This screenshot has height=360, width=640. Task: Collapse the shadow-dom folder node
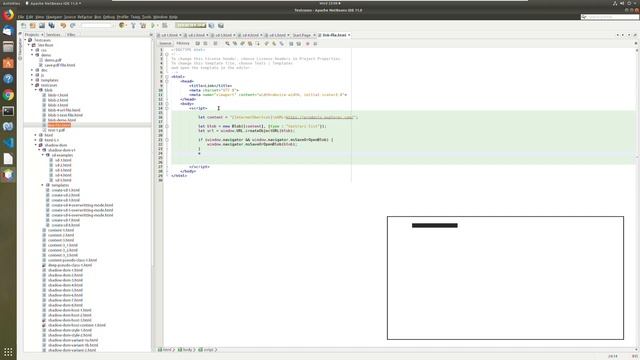[x=36, y=145]
